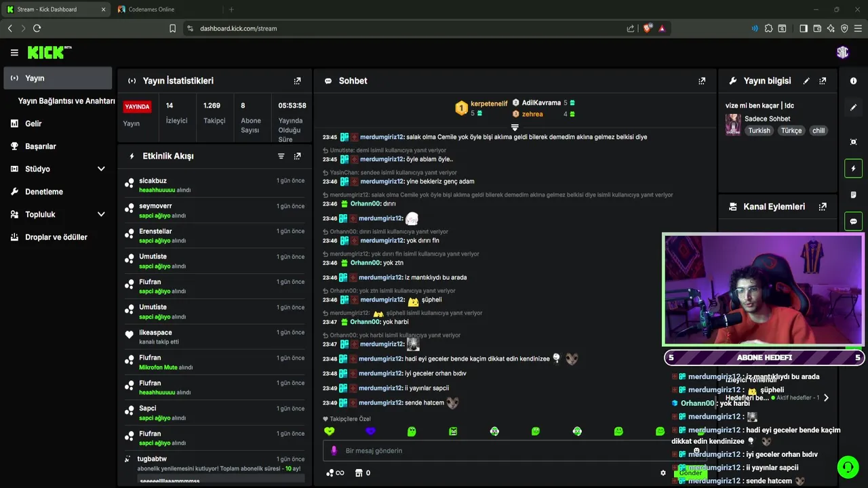Open Yayın Bağlantısı ve Anahtarı
Screen dimensions: 868x488
point(66,101)
